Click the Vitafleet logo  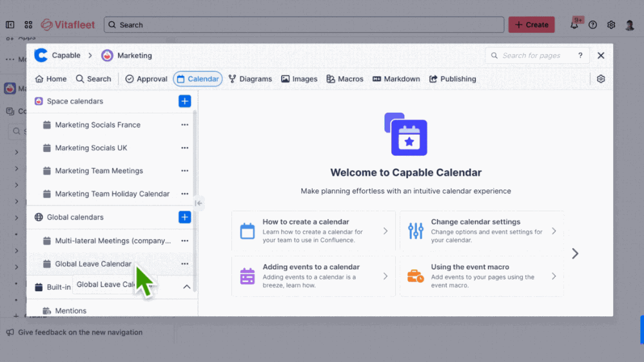[x=68, y=24]
